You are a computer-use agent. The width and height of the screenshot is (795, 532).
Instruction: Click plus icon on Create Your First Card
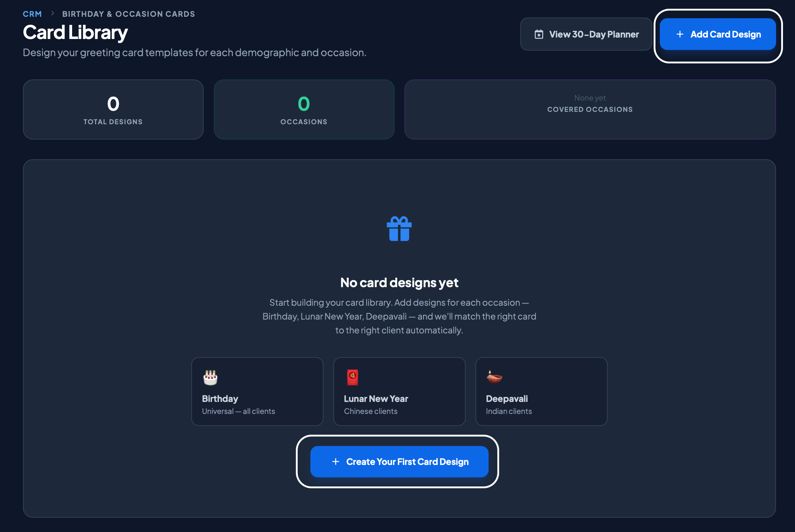tap(336, 462)
